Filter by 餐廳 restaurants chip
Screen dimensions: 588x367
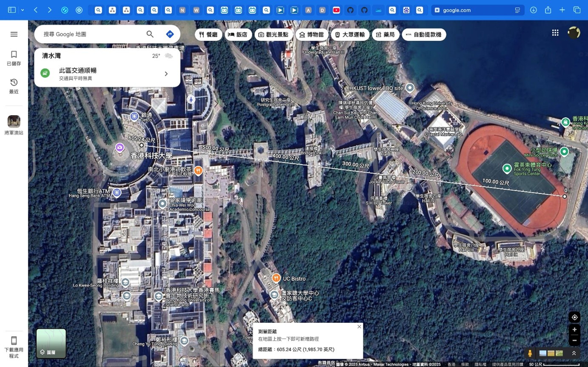point(208,34)
